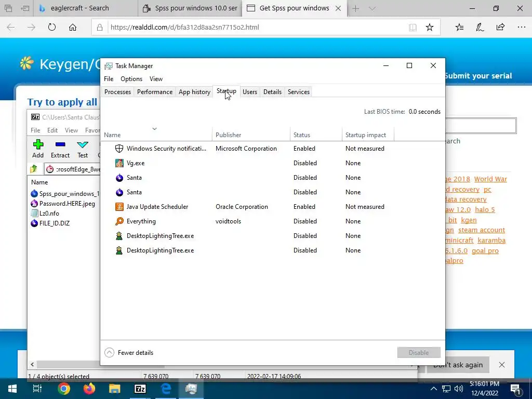Close the Get Spss pour windows tab
This screenshot has height=399, width=532.
(338, 8)
